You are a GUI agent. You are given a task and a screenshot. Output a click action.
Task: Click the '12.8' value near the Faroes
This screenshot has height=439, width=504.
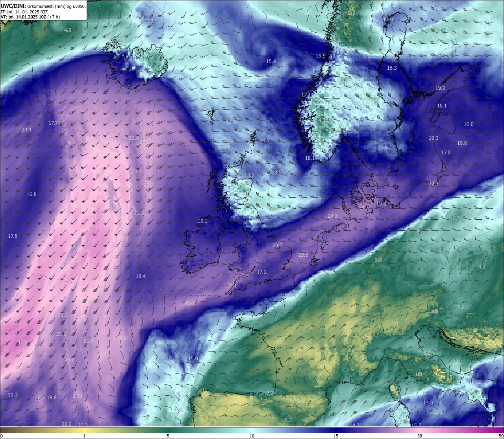click(231, 122)
